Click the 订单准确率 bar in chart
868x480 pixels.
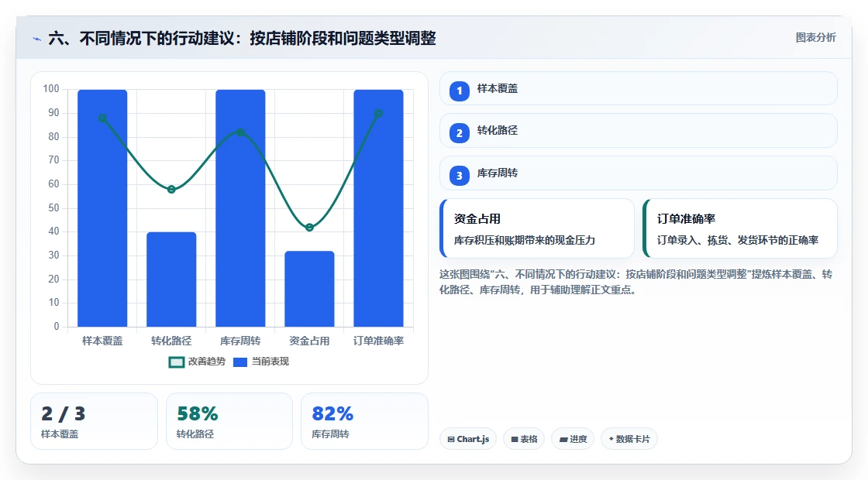[x=379, y=208]
